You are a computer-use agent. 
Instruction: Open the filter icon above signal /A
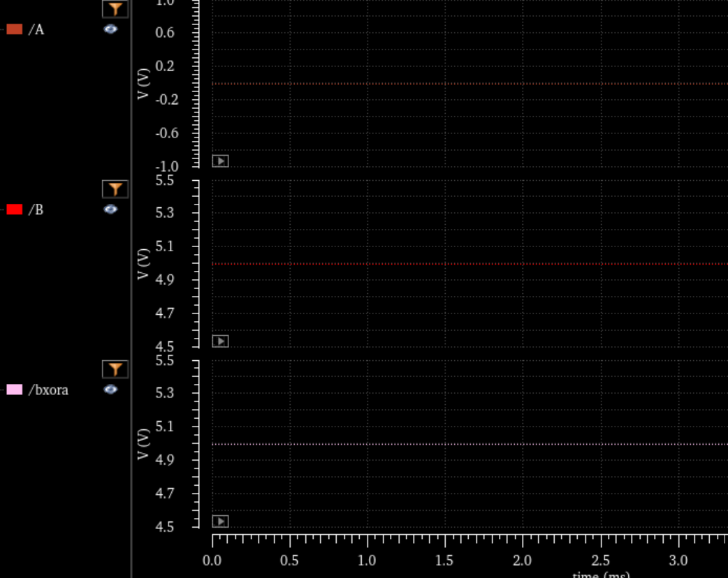pos(115,8)
